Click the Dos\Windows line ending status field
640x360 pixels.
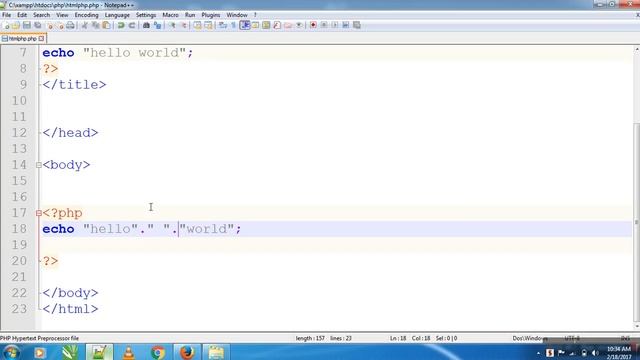point(529,338)
